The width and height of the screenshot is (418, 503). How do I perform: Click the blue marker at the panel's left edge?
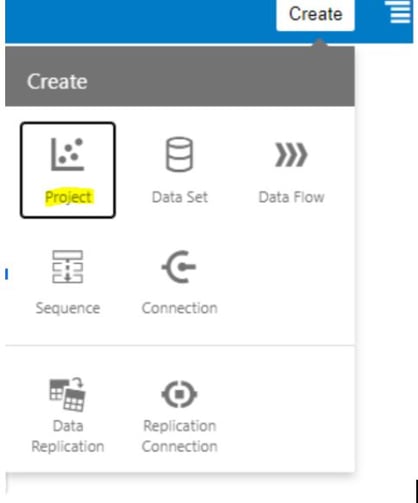point(7,274)
